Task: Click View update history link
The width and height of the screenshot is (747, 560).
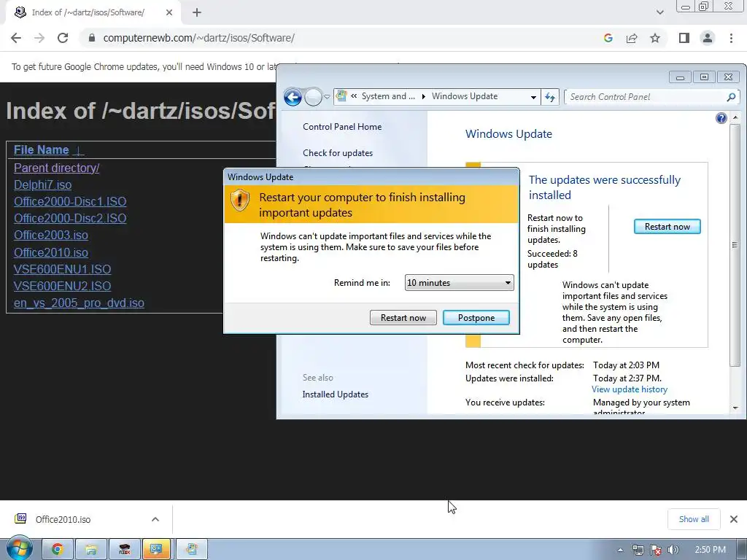Action: tap(630, 389)
